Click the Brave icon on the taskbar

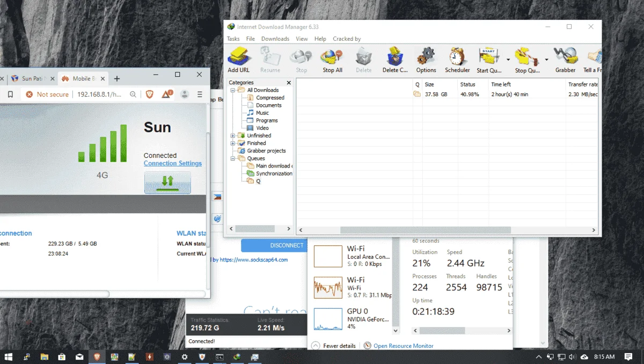tap(97, 356)
